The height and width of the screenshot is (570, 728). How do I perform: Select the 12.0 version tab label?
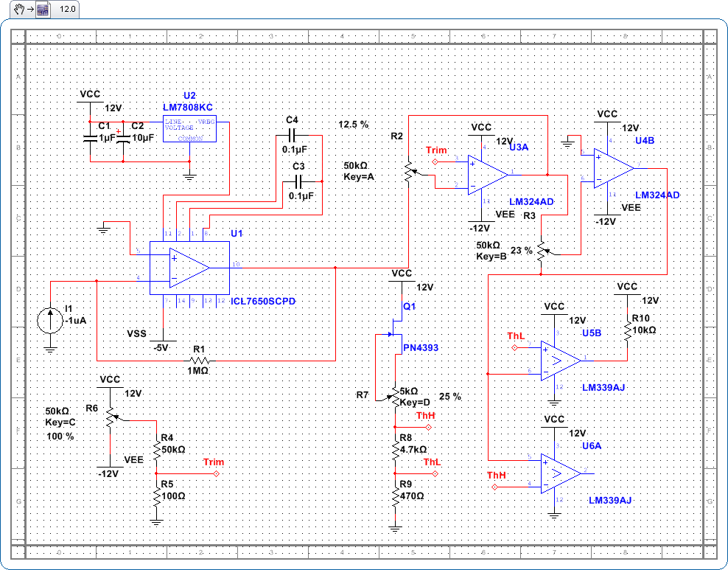67,10
